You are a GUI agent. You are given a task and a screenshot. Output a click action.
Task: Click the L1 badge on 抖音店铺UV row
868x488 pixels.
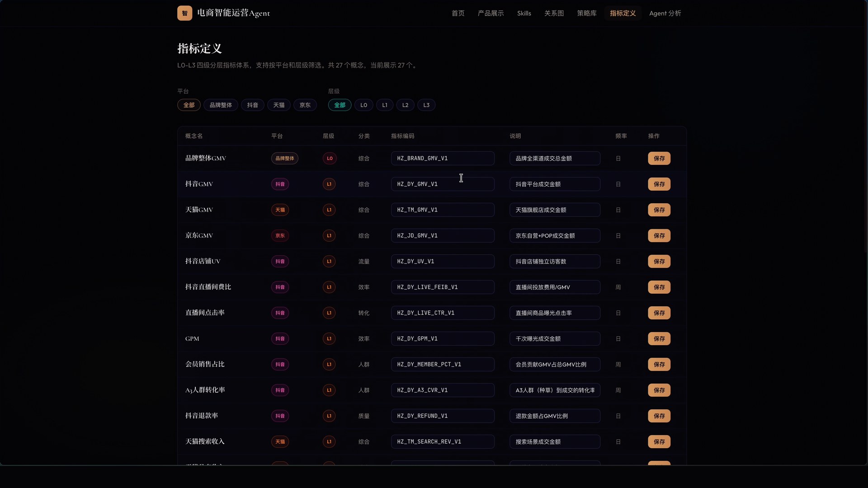[x=329, y=261]
